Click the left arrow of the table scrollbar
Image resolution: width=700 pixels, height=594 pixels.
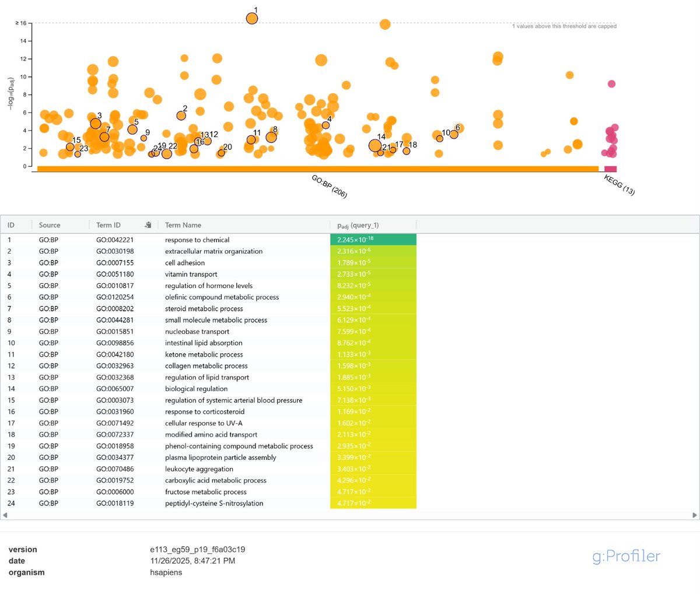(6, 515)
